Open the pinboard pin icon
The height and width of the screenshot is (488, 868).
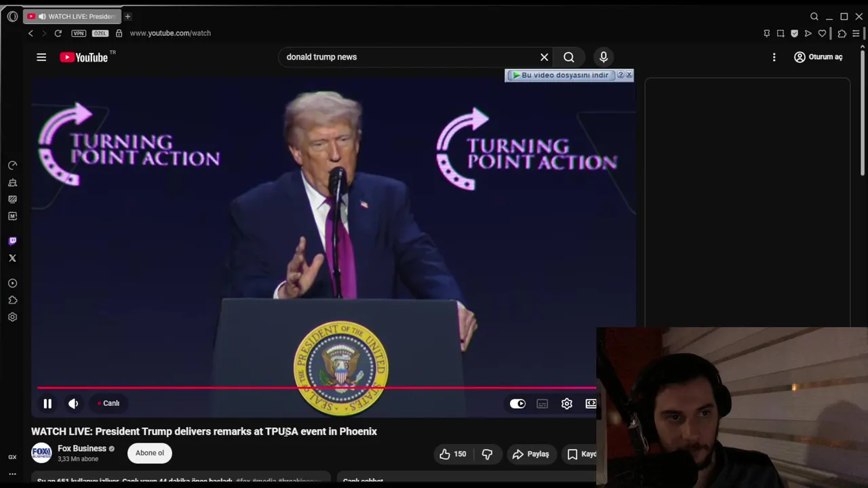pos(767,33)
